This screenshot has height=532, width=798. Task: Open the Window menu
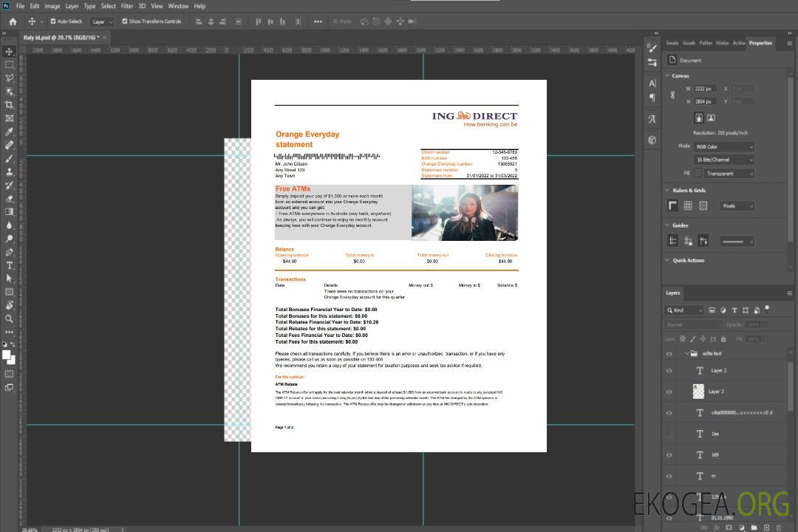pyautogui.click(x=178, y=6)
